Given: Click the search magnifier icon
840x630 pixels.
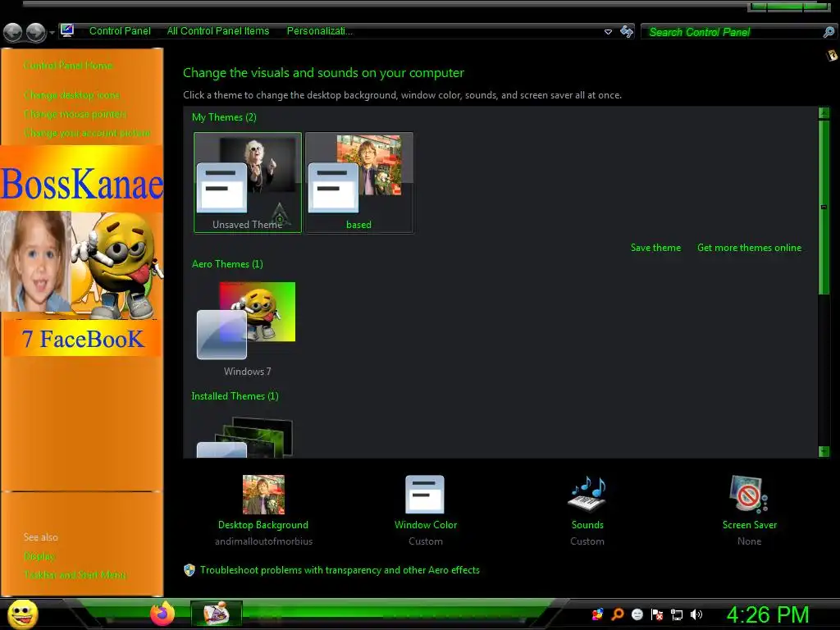Looking at the screenshot, I should pos(829,32).
